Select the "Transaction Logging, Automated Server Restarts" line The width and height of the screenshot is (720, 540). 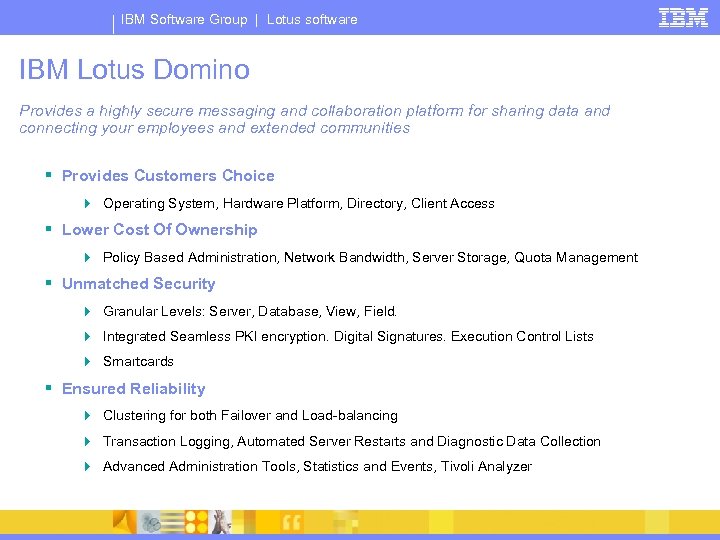(x=352, y=441)
